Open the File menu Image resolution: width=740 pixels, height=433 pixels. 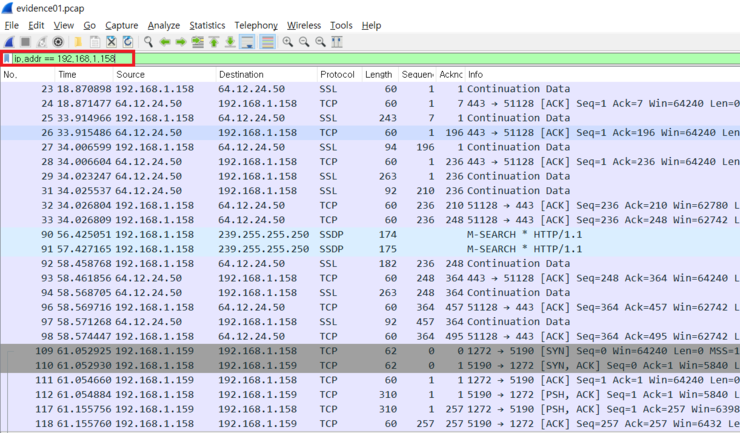(11, 25)
